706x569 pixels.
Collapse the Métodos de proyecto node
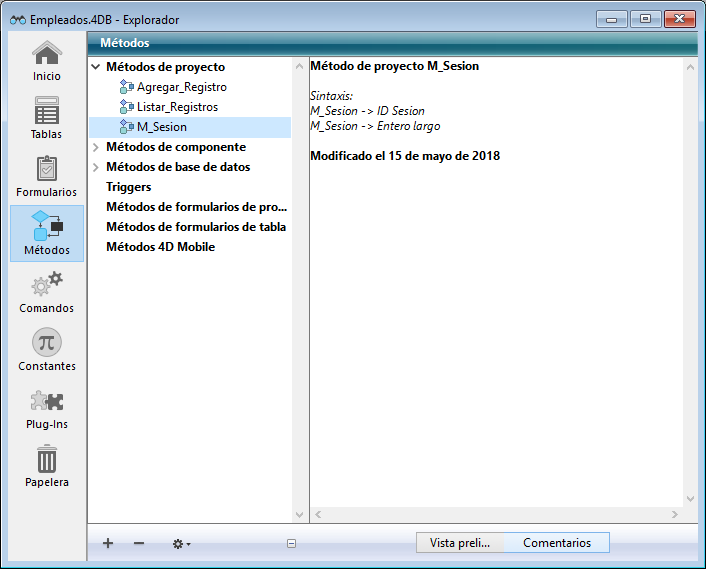coord(96,67)
